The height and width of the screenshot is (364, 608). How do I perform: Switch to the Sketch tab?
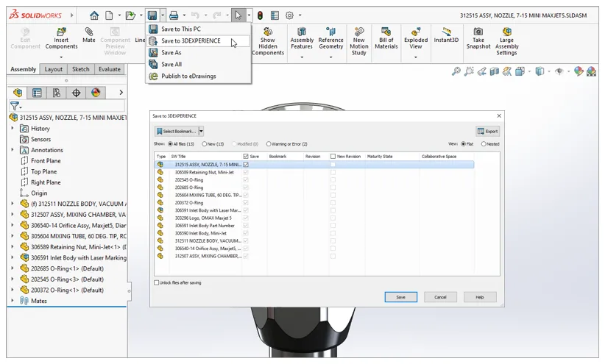[81, 69]
